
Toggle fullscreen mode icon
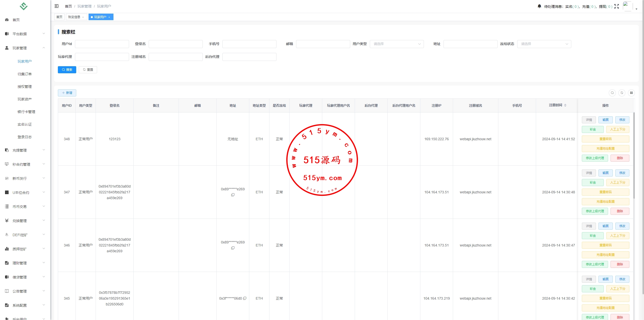[x=616, y=6]
